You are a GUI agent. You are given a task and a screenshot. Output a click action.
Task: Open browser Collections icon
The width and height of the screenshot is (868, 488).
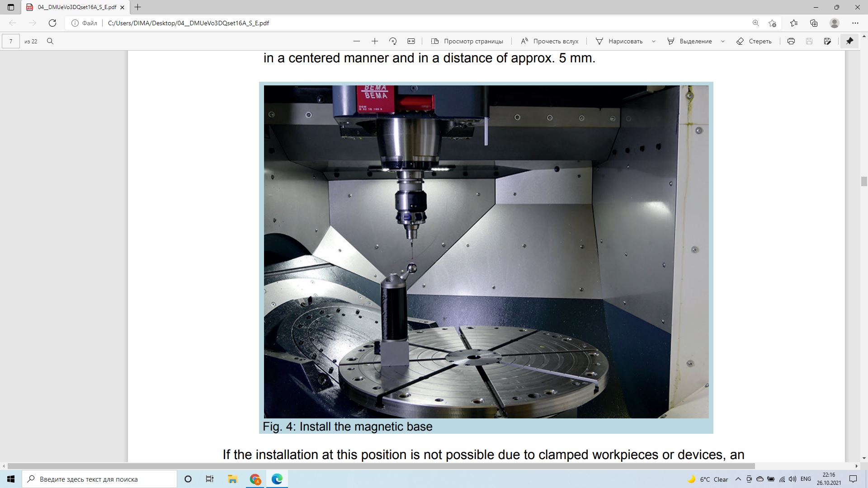(x=814, y=23)
